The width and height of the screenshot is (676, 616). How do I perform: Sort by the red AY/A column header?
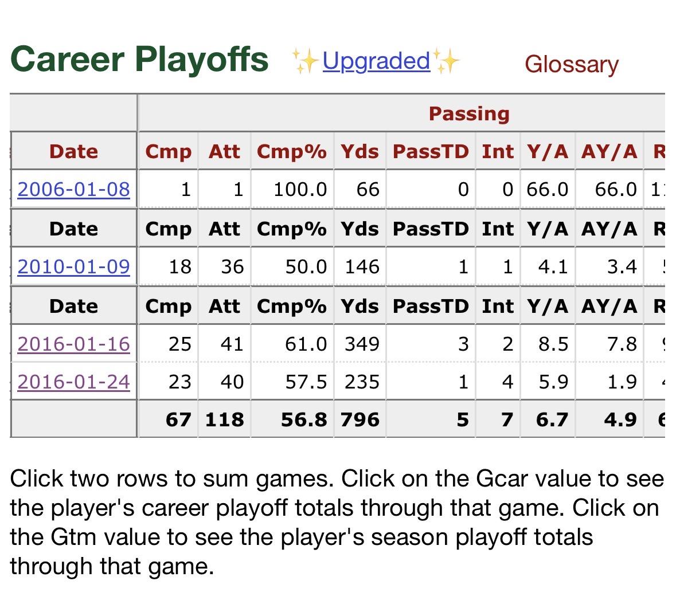(x=609, y=151)
